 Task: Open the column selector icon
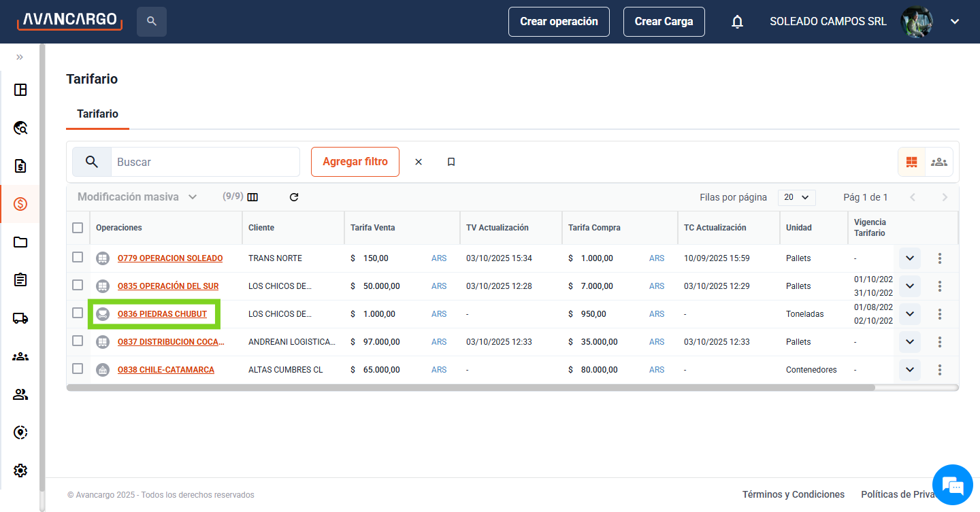pyautogui.click(x=252, y=197)
